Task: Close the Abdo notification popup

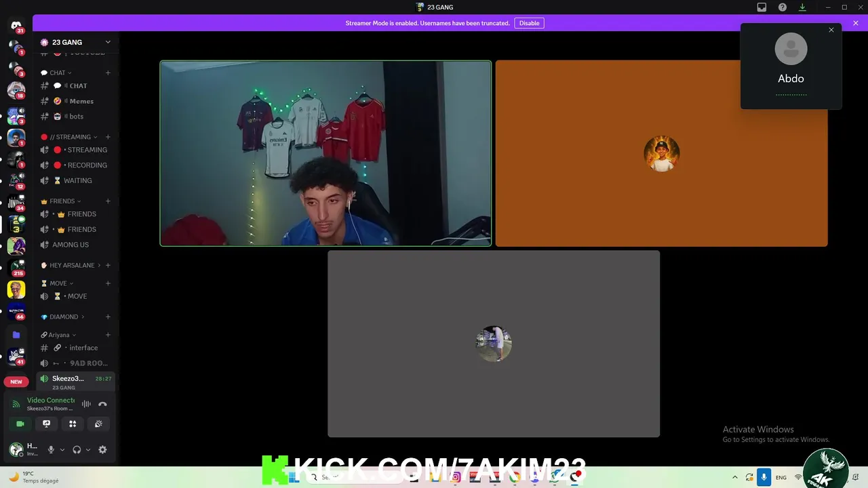Action: click(831, 30)
